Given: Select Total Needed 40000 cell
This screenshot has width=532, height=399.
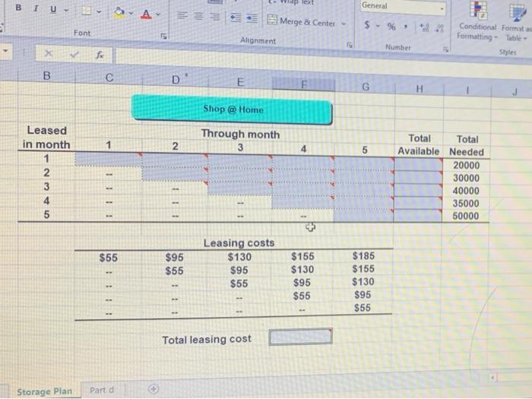Looking at the screenshot, I should (x=466, y=191).
